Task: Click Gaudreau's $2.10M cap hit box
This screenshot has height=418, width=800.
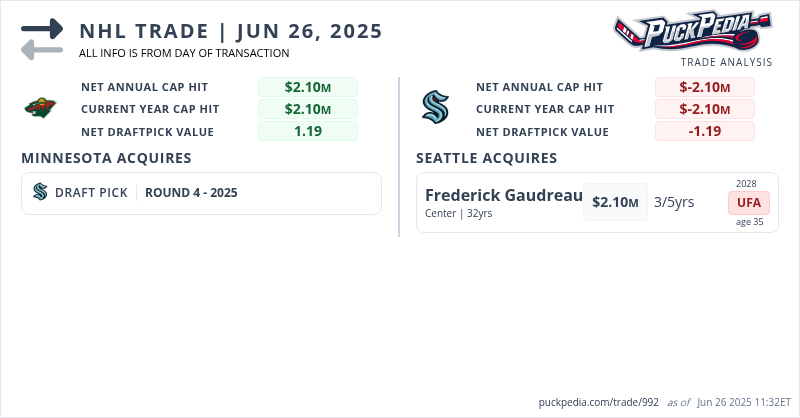Action: (x=615, y=202)
